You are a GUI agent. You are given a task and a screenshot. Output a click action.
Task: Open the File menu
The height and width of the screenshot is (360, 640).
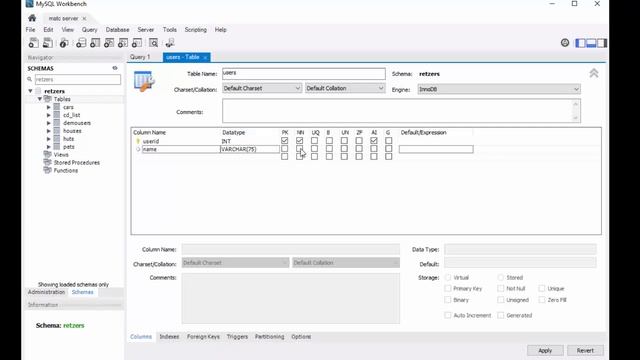(30, 30)
